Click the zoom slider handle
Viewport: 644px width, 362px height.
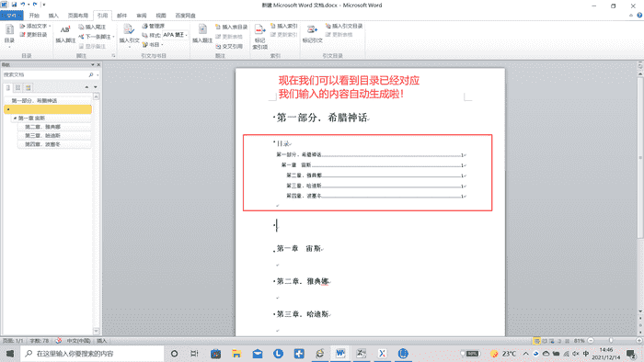click(611, 341)
